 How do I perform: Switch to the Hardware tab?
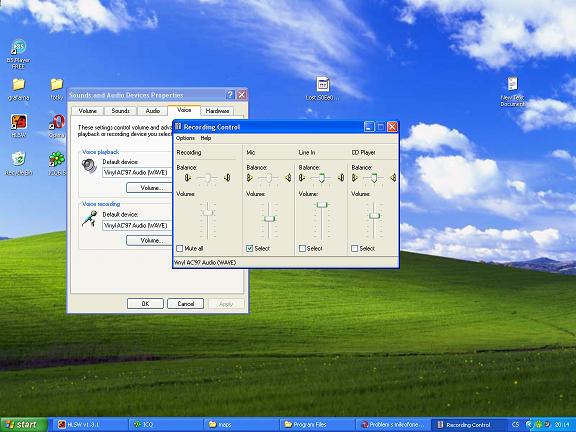pos(217,111)
